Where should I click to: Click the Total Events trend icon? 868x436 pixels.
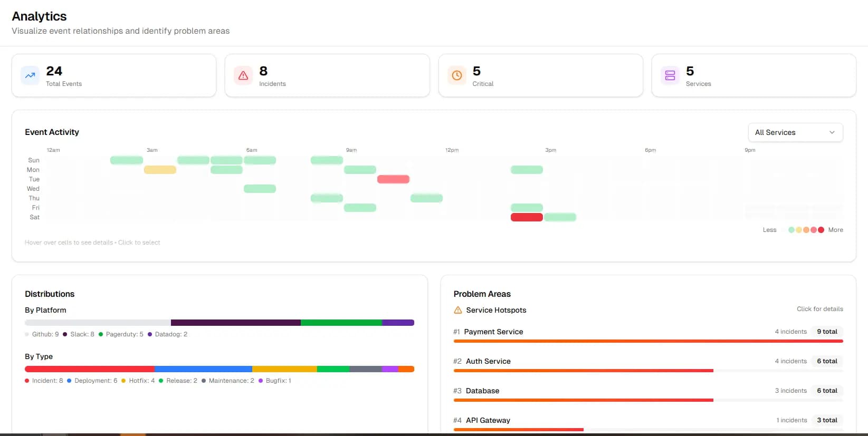click(30, 75)
